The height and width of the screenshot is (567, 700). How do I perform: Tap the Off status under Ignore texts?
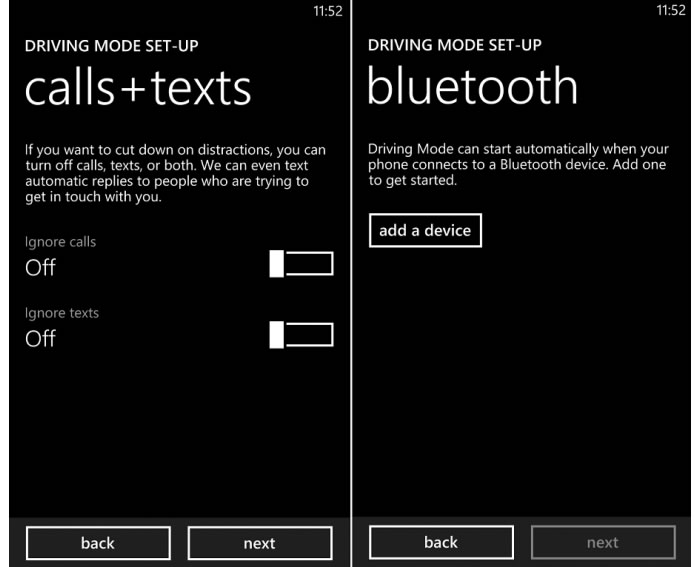pyautogui.click(x=40, y=338)
